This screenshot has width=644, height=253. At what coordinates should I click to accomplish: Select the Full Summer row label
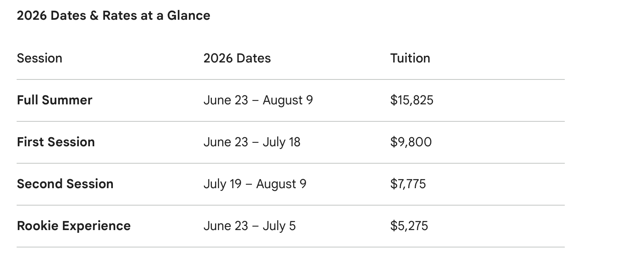(x=55, y=100)
